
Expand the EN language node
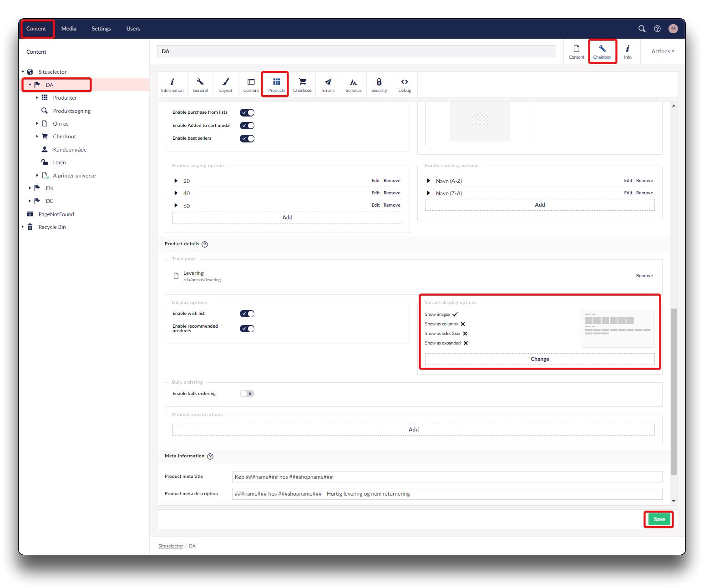tap(30, 188)
